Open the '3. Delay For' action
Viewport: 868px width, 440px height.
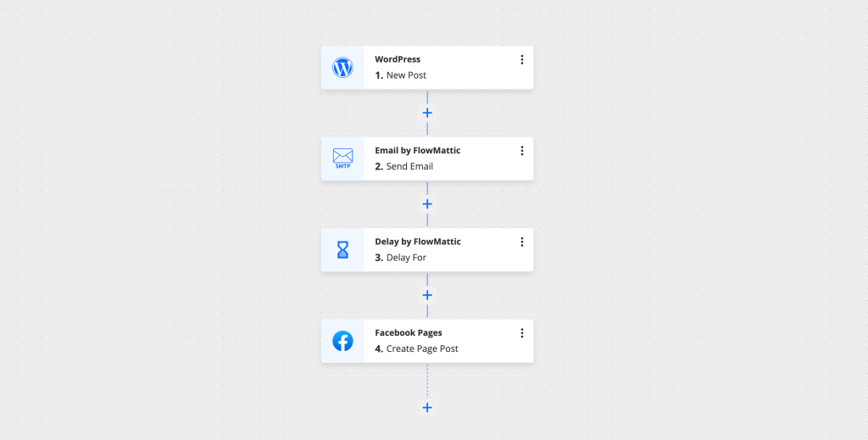pyautogui.click(x=400, y=258)
